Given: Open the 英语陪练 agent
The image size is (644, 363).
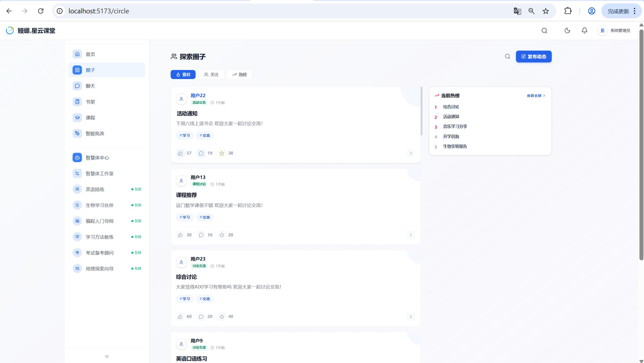Looking at the screenshot, I should coord(107,189).
